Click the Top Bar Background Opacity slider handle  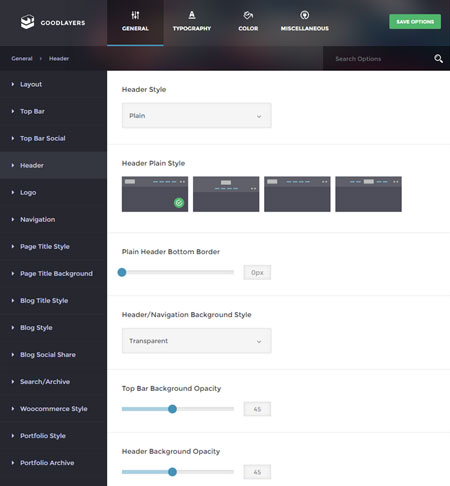click(x=172, y=409)
